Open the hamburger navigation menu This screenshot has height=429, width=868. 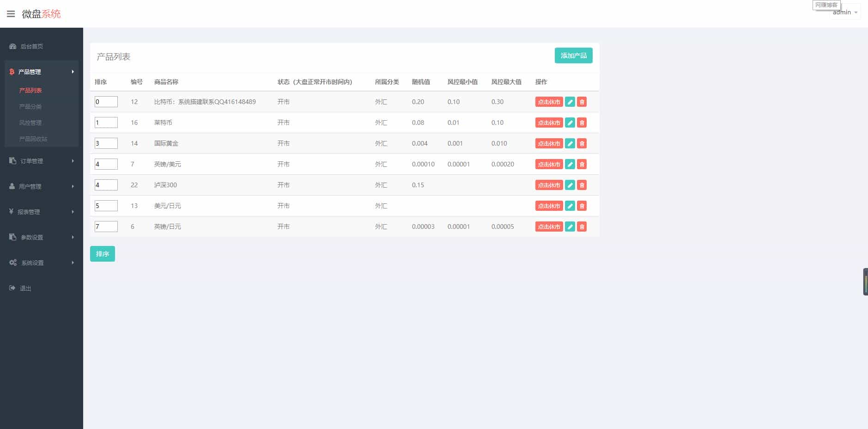point(11,14)
